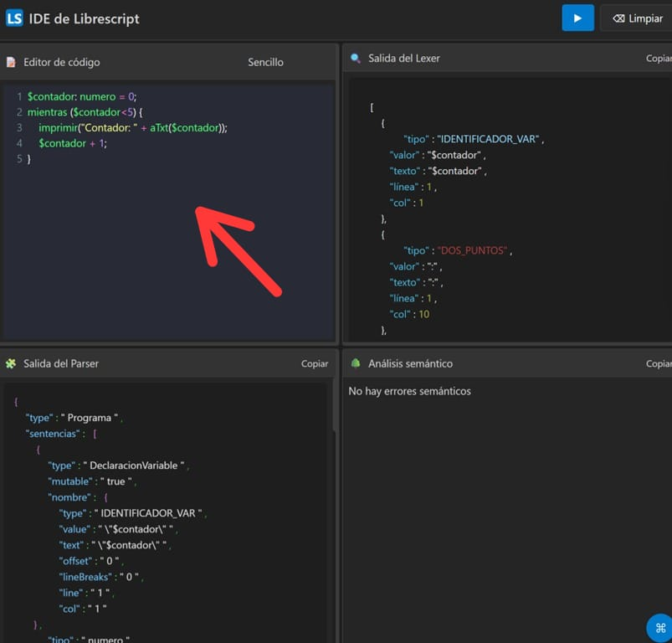Click the closing brace on code line 5
Viewport: 672px width, 643px height.
pyautogui.click(x=29, y=159)
